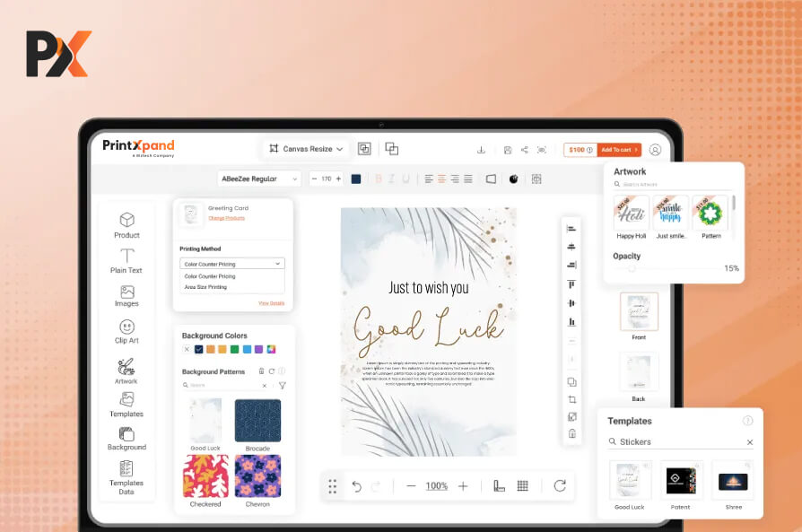The image size is (802, 532).
Task: Click the filter icon in Background Patterns
Action: 282,386
